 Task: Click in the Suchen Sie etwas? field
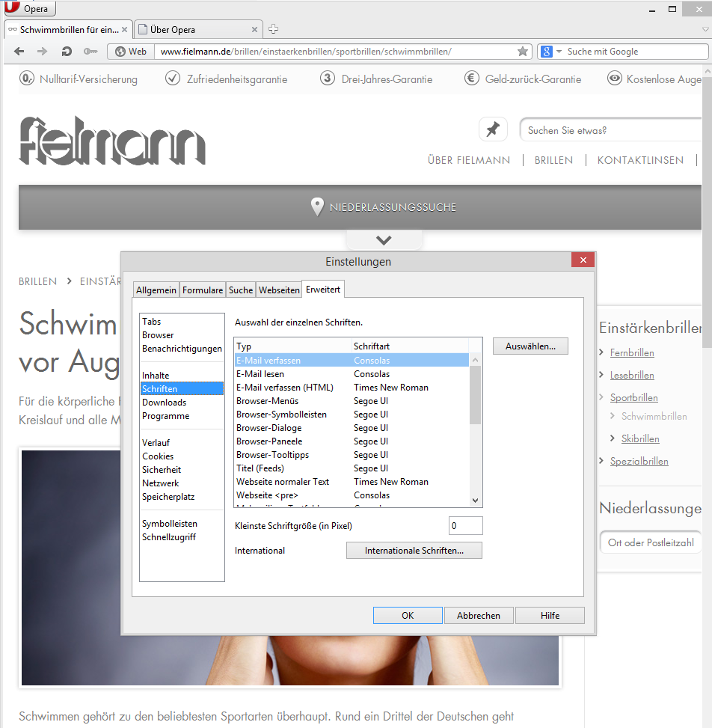point(611,130)
